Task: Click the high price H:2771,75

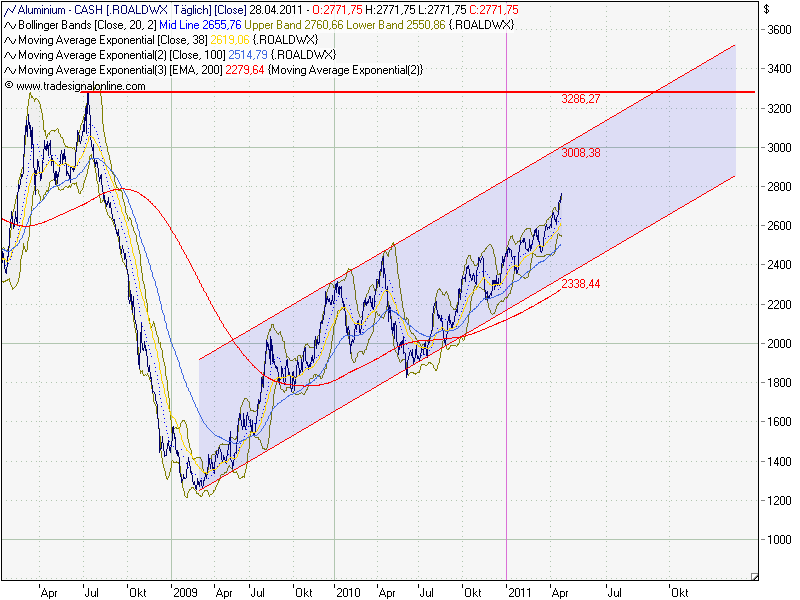Action: click(x=390, y=10)
